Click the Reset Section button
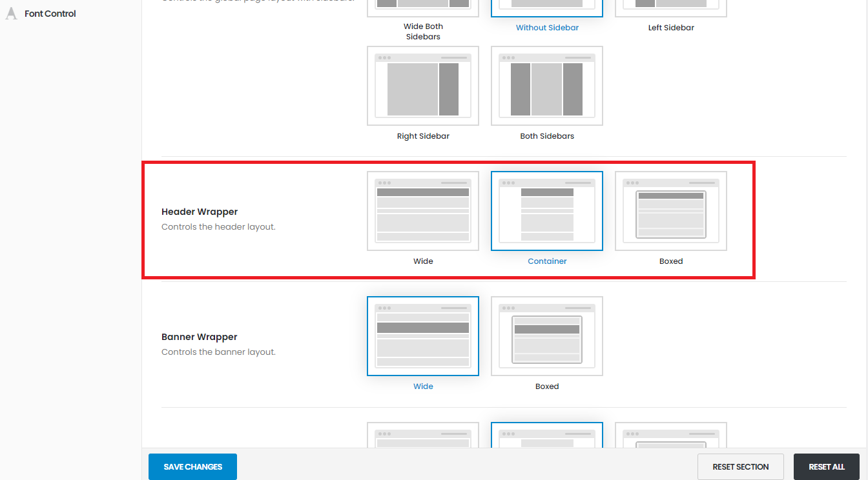The width and height of the screenshot is (868, 480). [741, 467]
